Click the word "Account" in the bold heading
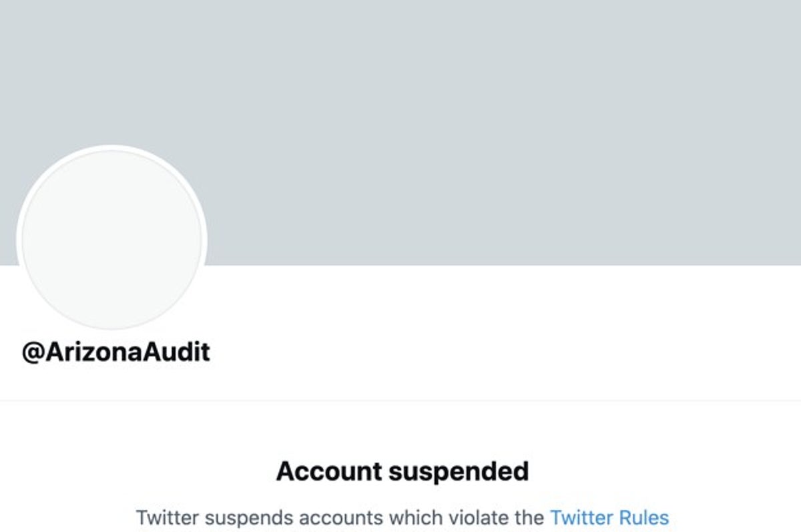Viewport: 801px width, 532px height. 328,471
